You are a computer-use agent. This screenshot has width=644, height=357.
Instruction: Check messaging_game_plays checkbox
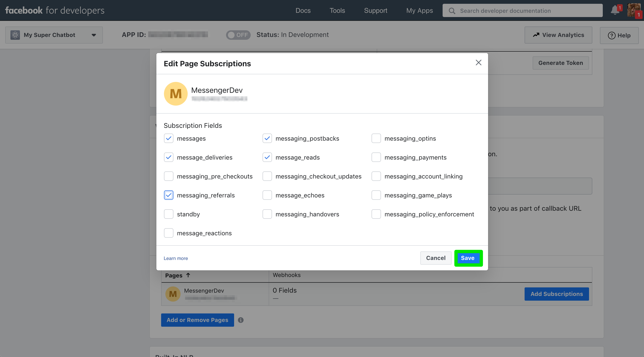376,195
